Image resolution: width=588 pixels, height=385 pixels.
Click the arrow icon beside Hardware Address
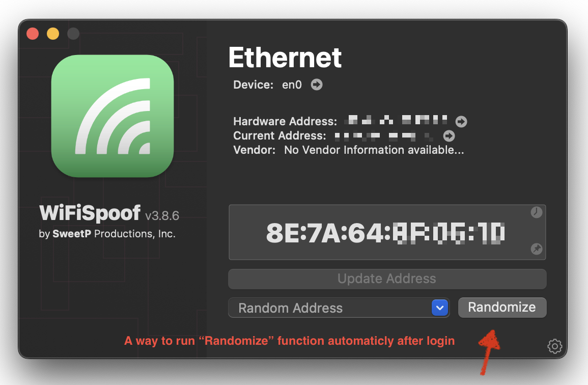click(x=461, y=122)
